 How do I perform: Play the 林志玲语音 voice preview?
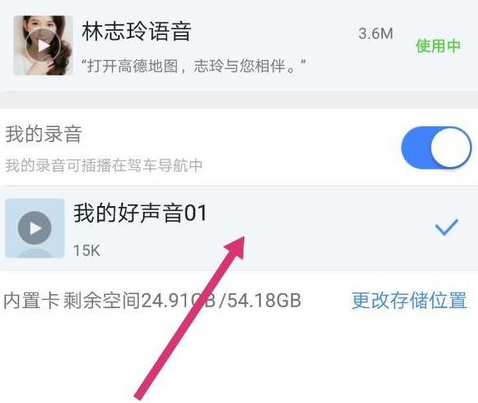[43, 45]
